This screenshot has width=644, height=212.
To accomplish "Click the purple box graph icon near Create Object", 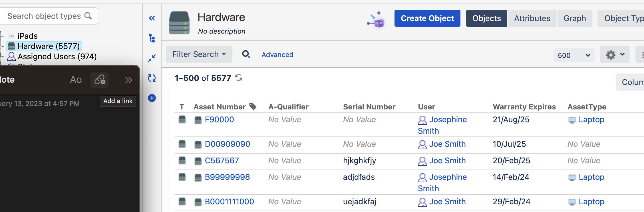I will 377,20.
